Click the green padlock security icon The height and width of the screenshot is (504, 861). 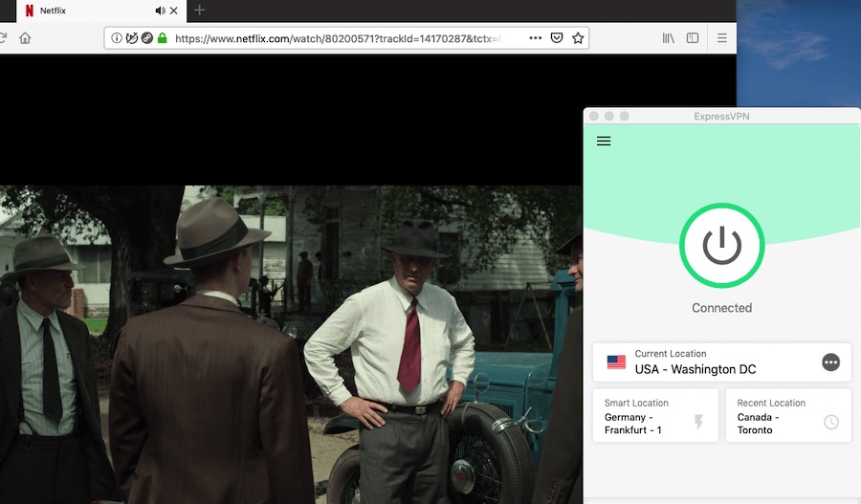click(162, 38)
